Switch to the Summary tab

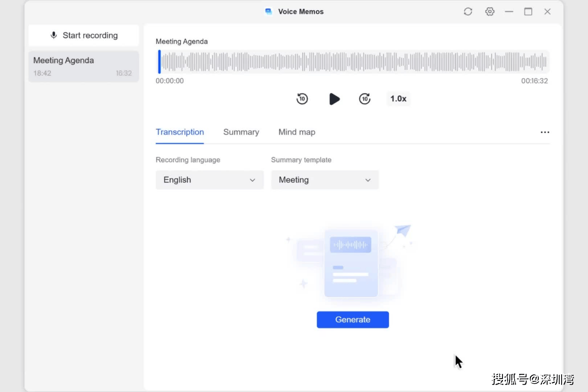241,132
